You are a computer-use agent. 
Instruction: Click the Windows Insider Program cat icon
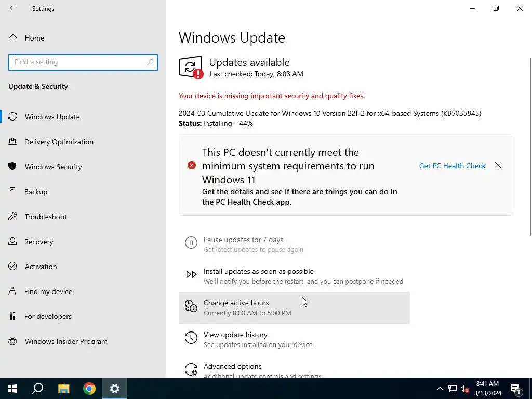click(12, 341)
